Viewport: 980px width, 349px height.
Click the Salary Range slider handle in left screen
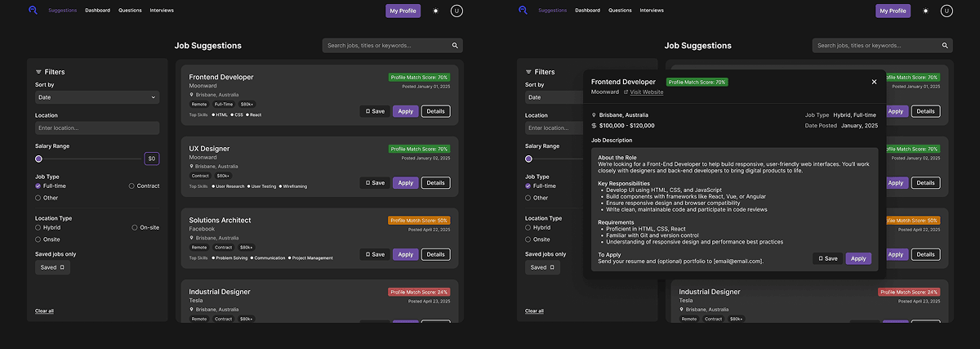point(38,159)
